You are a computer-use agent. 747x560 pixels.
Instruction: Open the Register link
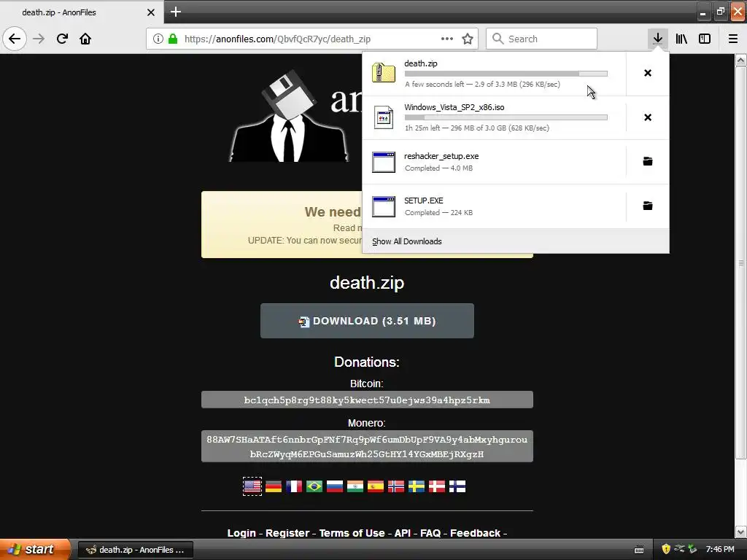287,533
